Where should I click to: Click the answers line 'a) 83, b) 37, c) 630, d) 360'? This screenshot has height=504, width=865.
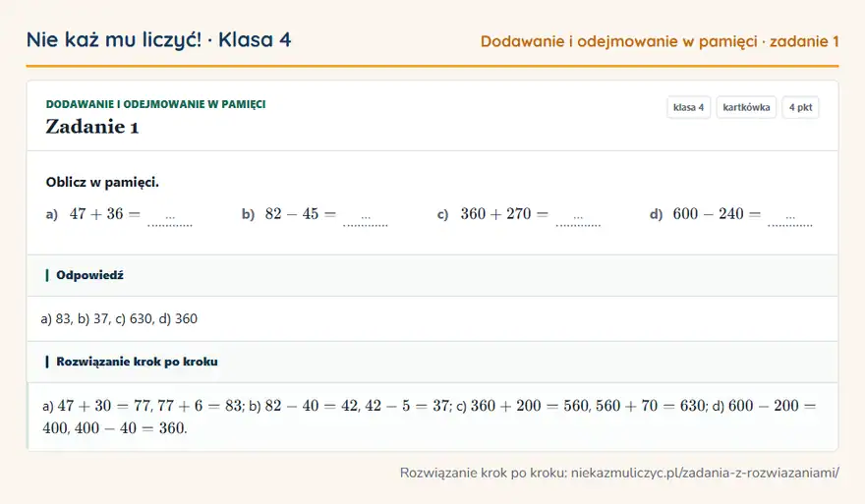click(119, 318)
